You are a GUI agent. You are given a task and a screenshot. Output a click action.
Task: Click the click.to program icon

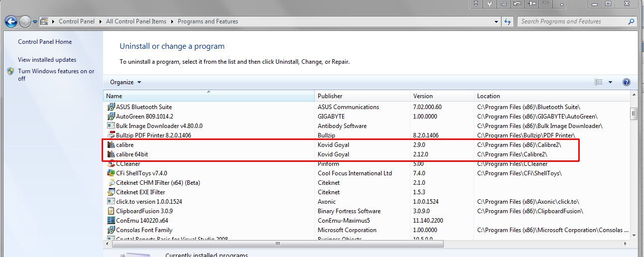111,202
